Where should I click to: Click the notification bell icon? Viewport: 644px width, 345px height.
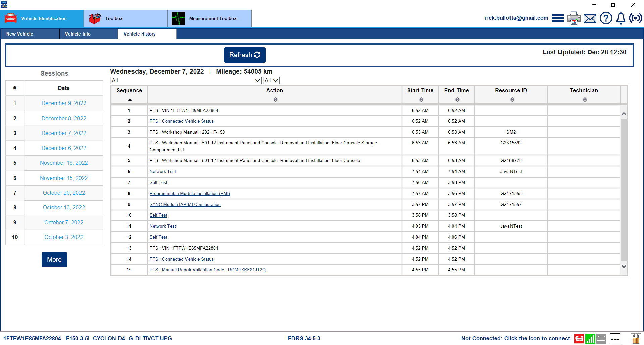click(x=621, y=18)
